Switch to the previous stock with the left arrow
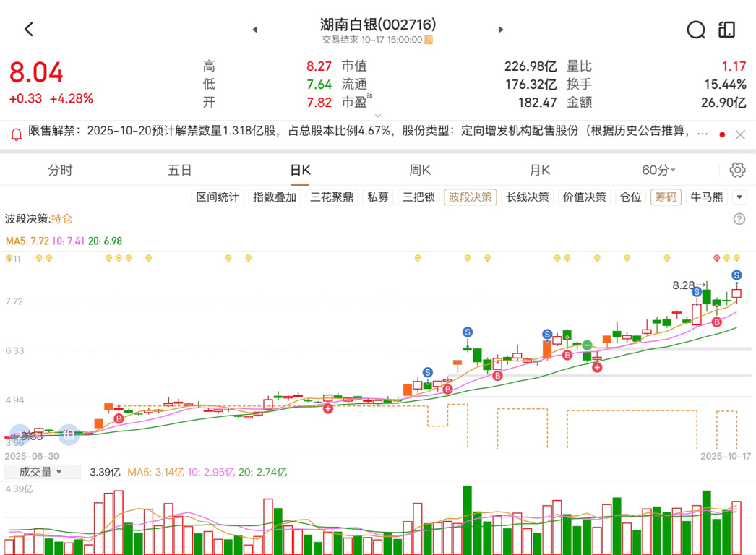 click(x=255, y=30)
